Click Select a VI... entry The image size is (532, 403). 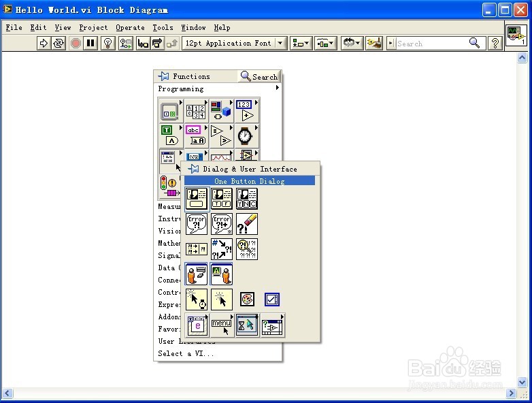[186, 353]
